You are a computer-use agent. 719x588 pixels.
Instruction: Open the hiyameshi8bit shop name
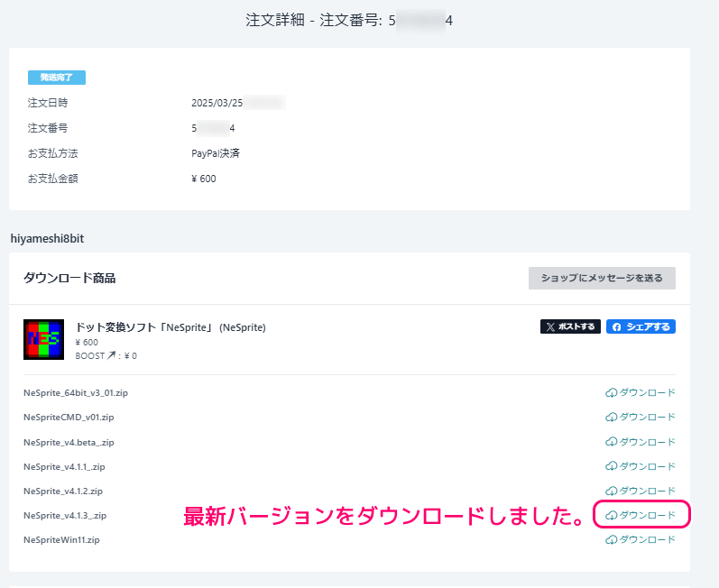[47, 238]
